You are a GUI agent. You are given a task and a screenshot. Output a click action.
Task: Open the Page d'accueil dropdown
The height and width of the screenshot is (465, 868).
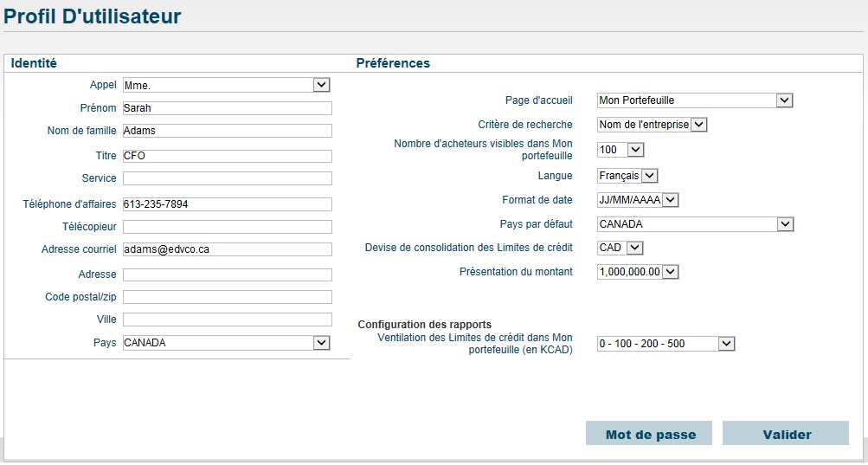click(x=695, y=100)
